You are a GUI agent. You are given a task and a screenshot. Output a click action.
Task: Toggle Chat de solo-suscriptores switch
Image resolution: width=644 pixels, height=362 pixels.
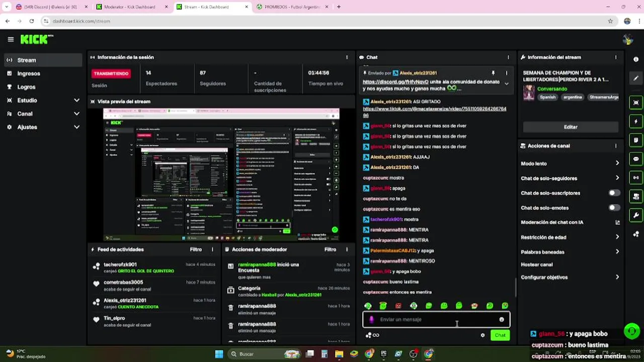(x=614, y=193)
